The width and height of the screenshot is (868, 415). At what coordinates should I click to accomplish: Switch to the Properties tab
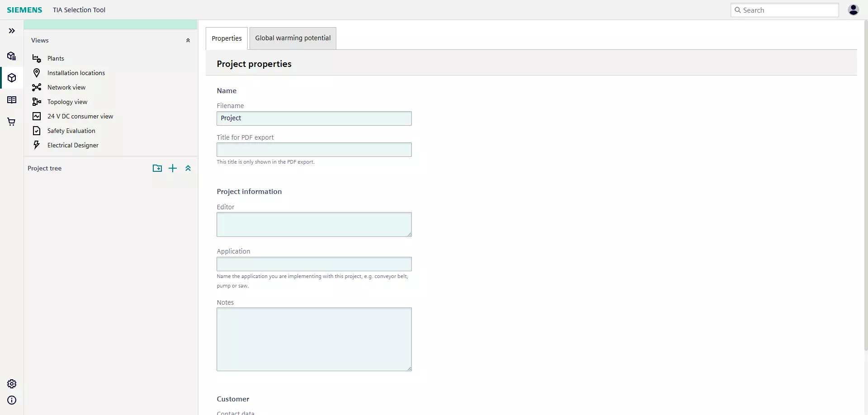(x=226, y=38)
